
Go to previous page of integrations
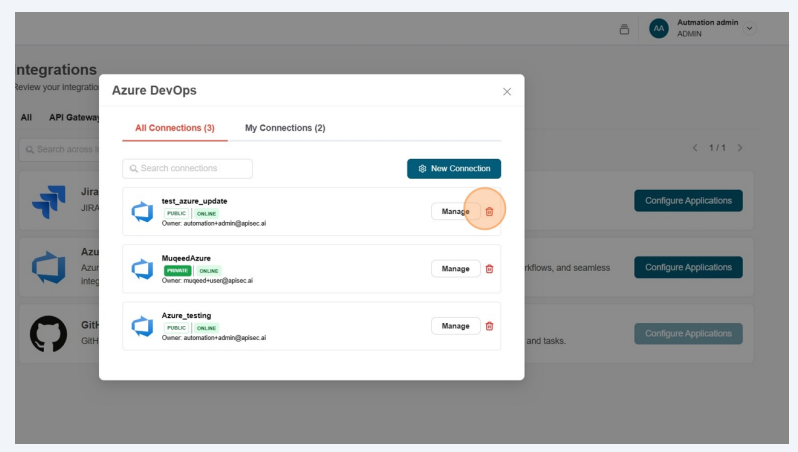(x=696, y=148)
